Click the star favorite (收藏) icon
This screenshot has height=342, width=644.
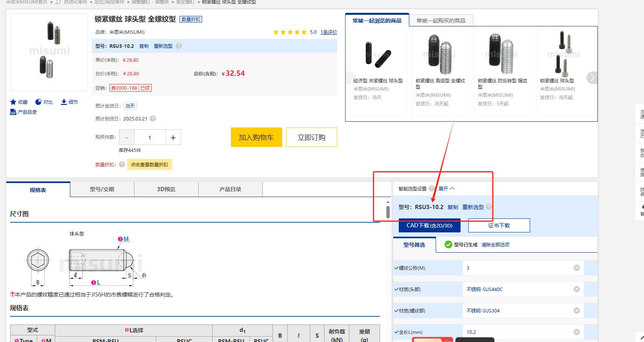point(13,102)
